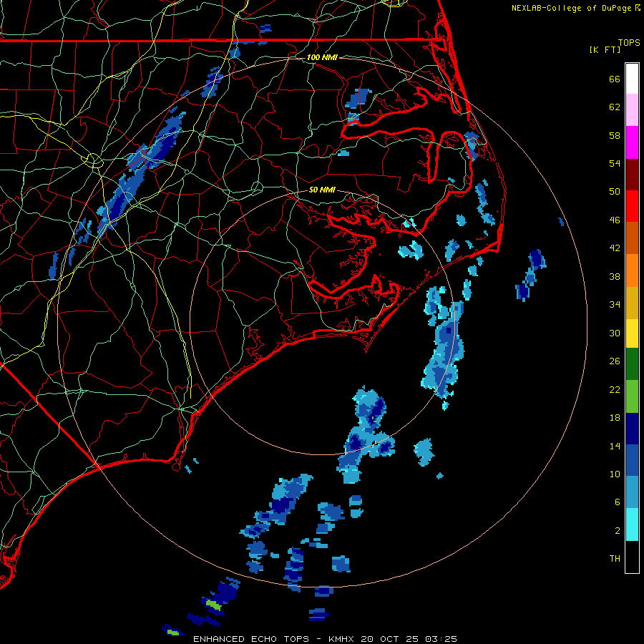Click the legend value 6
Image resolution: width=644 pixels, height=644 pixels.
617,502
